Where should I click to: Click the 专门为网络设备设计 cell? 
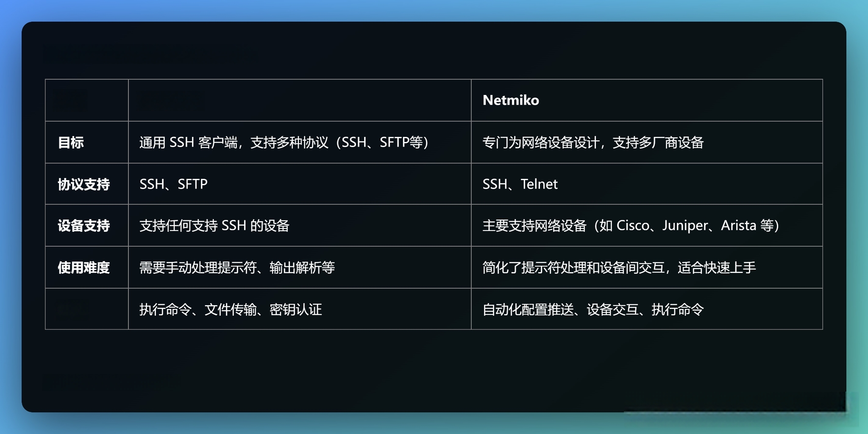coord(593,142)
